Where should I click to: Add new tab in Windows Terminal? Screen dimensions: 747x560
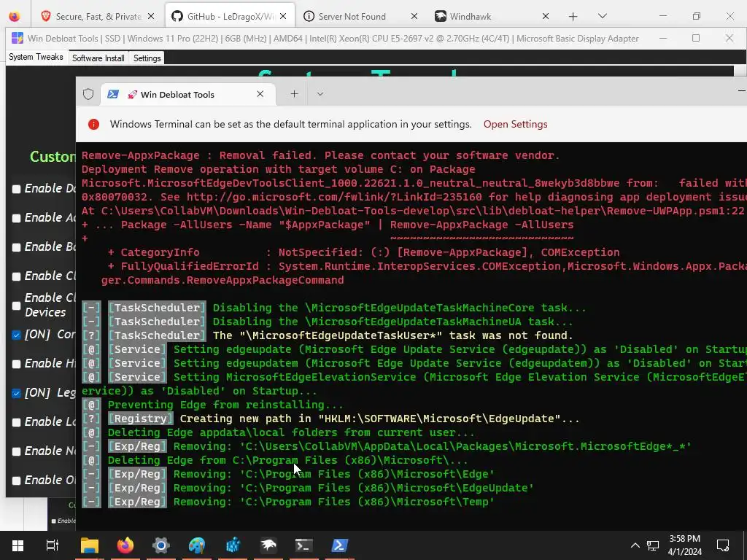[x=295, y=94]
